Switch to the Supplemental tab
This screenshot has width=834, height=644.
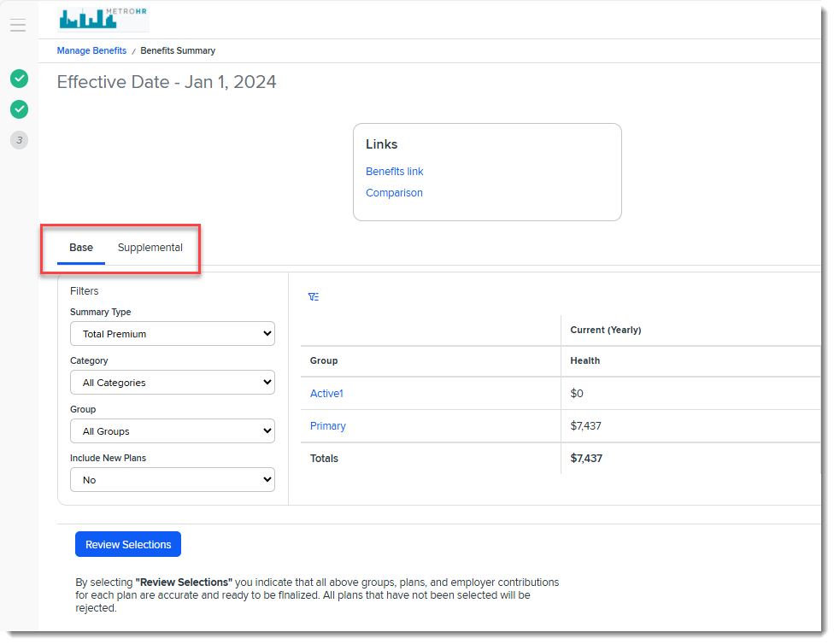(150, 248)
